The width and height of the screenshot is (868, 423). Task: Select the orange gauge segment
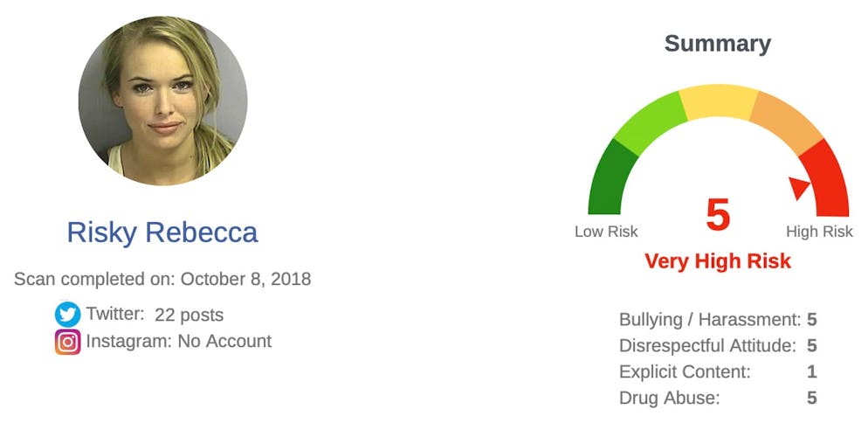pos(785,122)
